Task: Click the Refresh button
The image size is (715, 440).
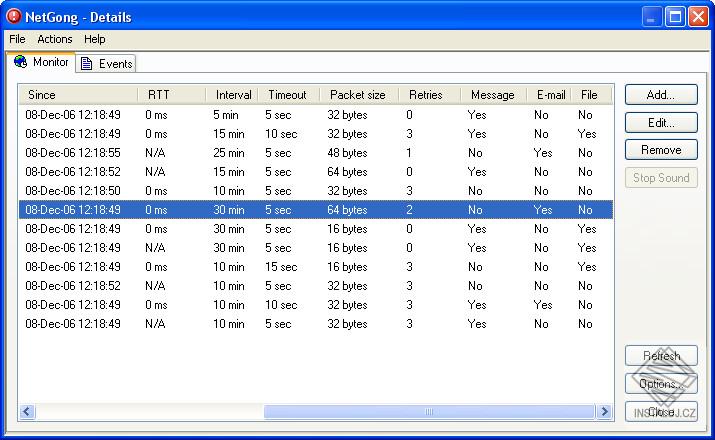Action: [661, 356]
